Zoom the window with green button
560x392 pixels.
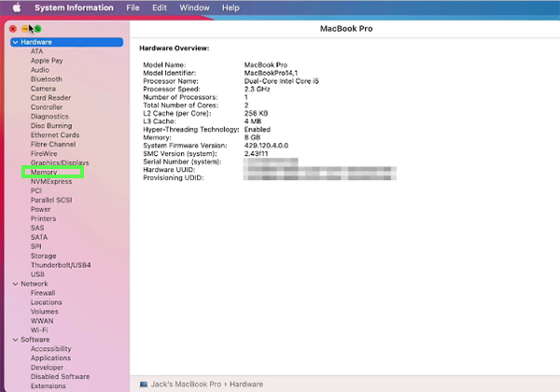(38, 29)
